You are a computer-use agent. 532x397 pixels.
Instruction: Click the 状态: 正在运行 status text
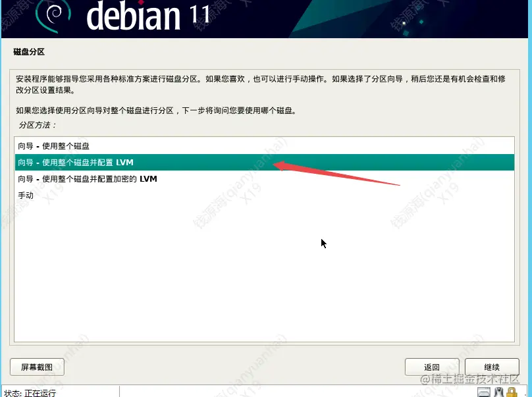pos(30,393)
